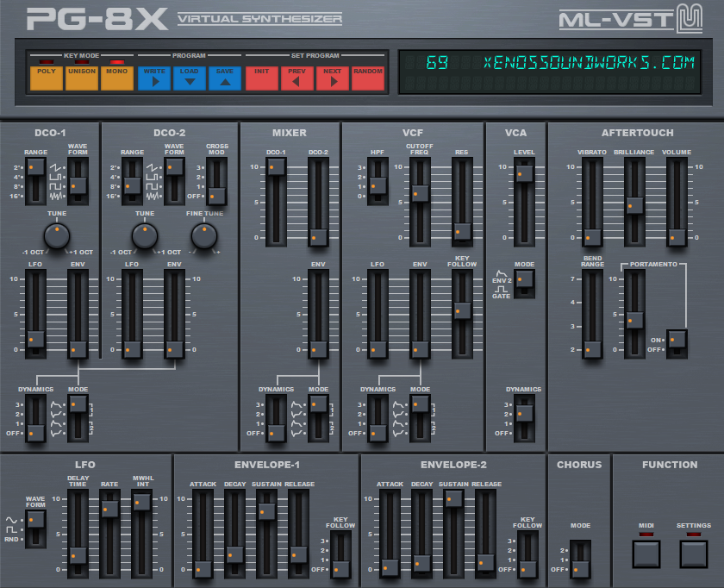724x588 pixels.
Task: Open the LOAD program down-arrow button
Action: 189,76
